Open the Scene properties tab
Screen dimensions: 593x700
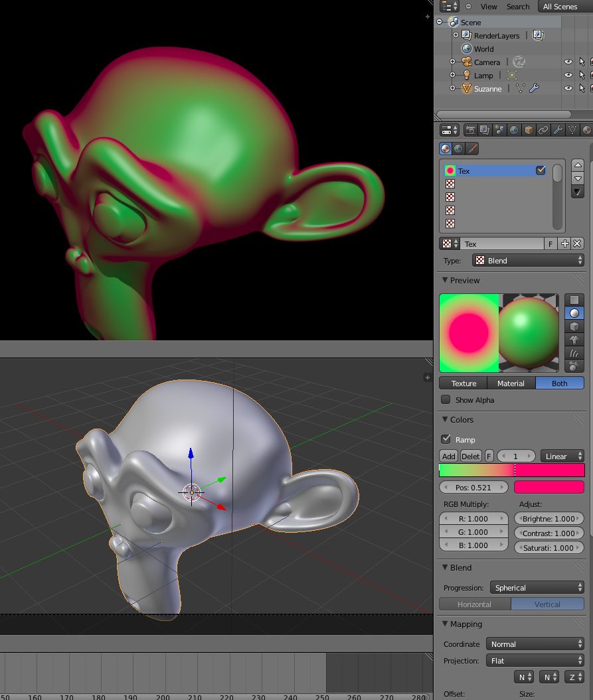tap(499, 130)
